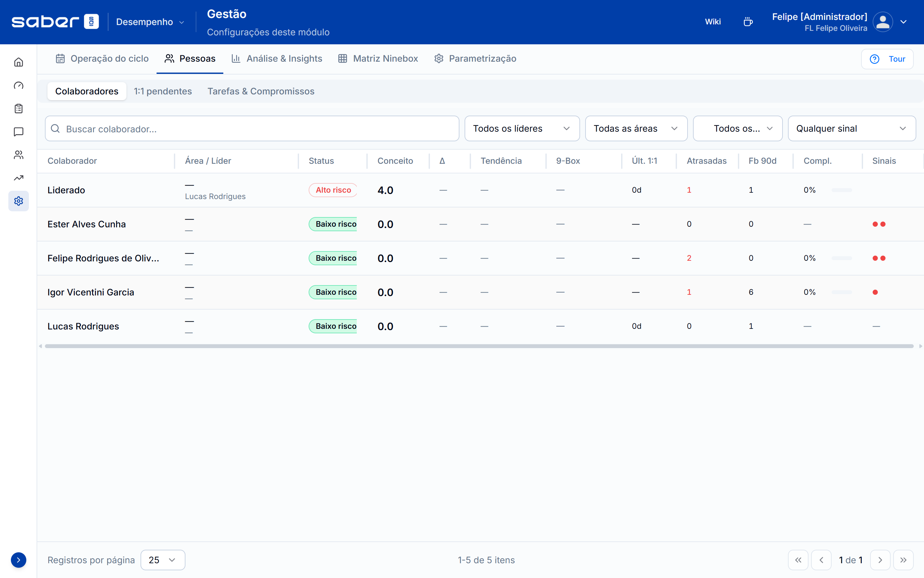Switch to Operação do ciclo tab
The width and height of the screenshot is (924, 578).
(x=102, y=58)
